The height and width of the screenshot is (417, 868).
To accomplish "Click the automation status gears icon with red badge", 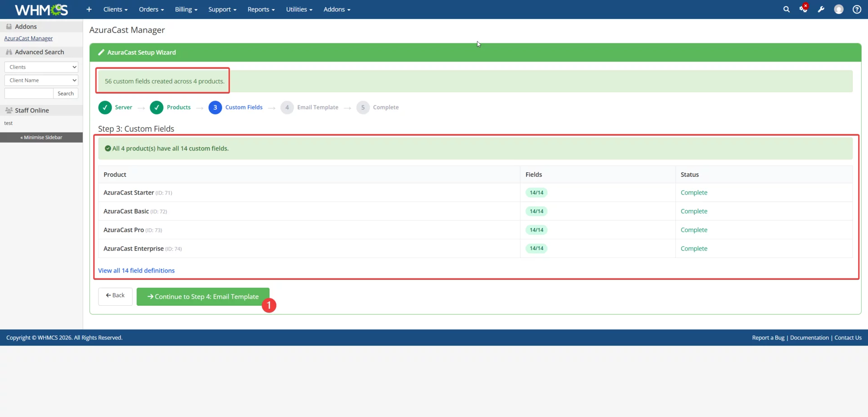I will [804, 9].
